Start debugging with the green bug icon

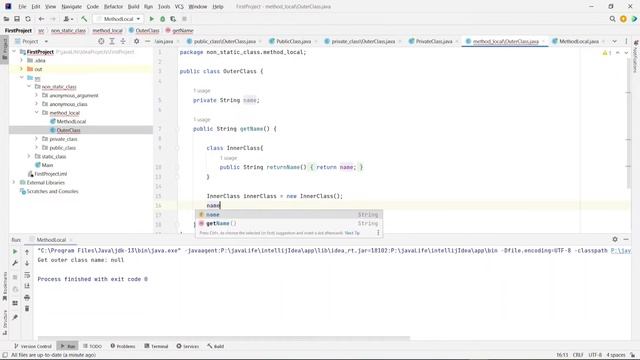[x=162, y=19]
